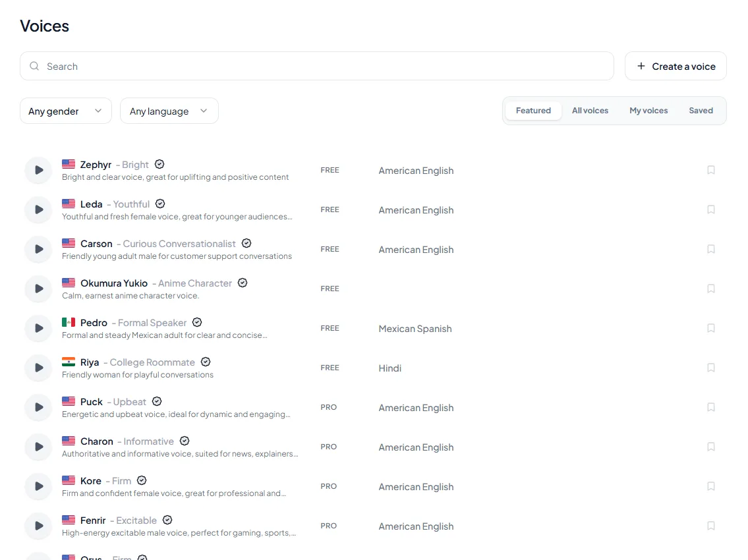The height and width of the screenshot is (560, 748).
Task: Click the verified badge beside Puck
Action: click(x=157, y=402)
